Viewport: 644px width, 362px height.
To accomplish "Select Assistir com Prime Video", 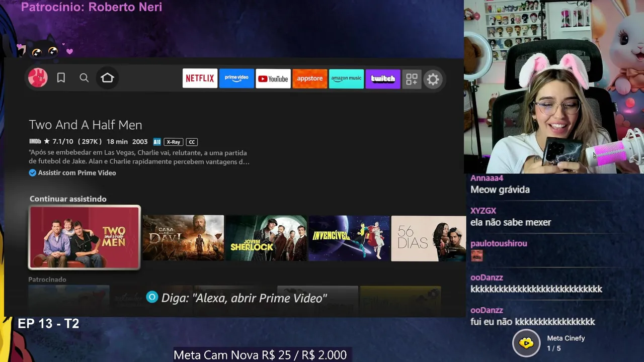I will click(77, 172).
